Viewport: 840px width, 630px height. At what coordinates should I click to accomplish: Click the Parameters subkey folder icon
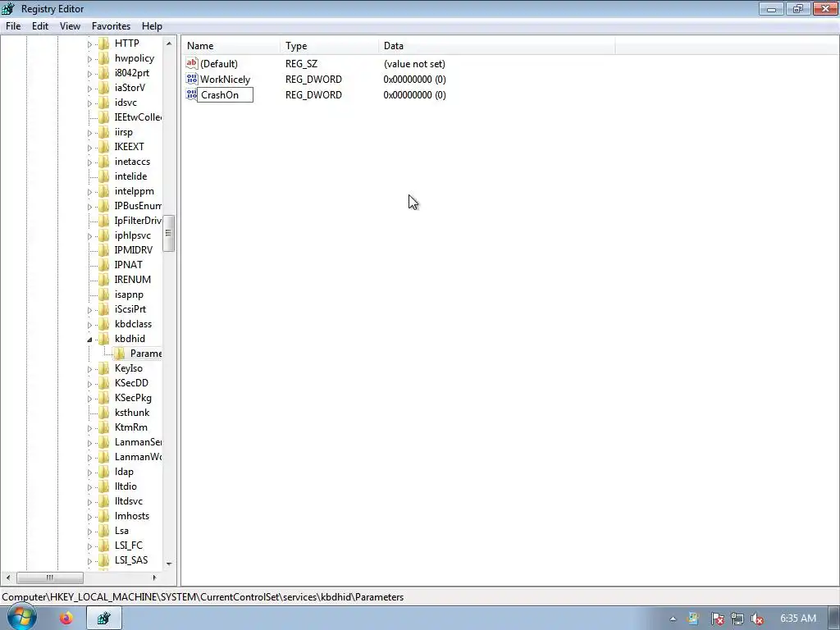click(120, 354)
